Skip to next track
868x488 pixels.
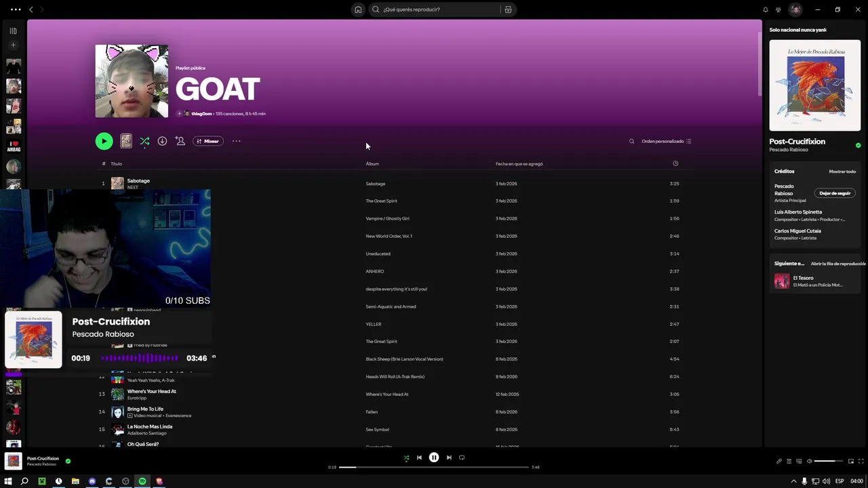pos(448,457)
